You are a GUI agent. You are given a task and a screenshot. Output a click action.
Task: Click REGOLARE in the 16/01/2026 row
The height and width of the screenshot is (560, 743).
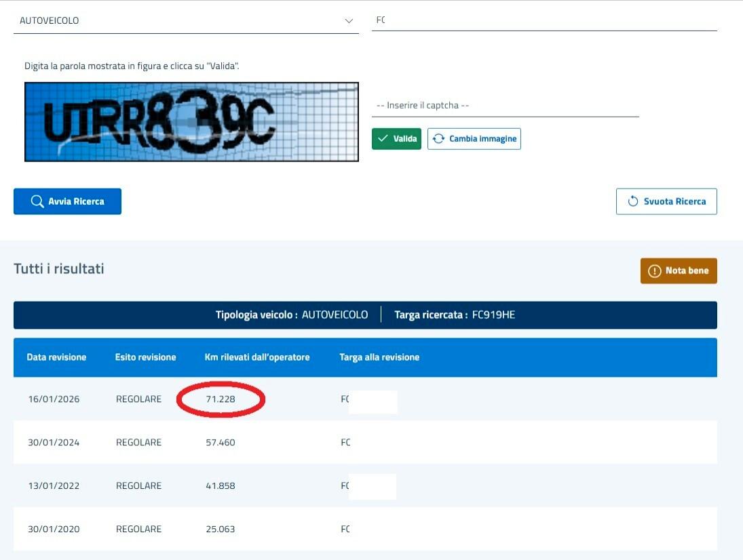(139, 399)
